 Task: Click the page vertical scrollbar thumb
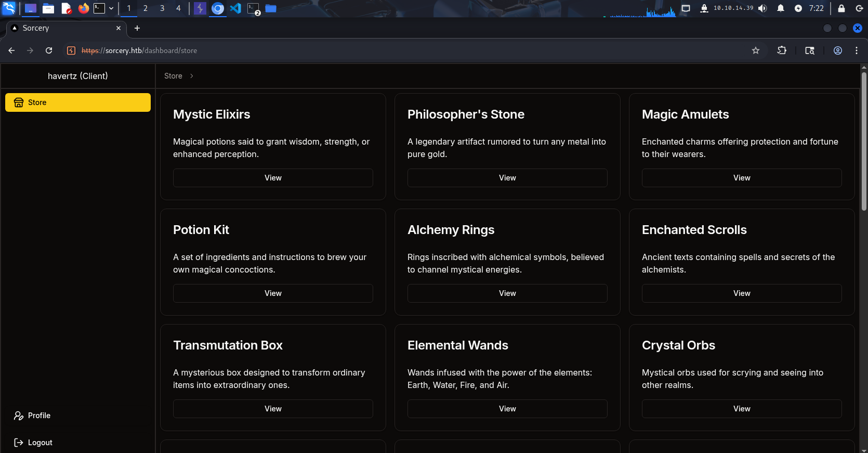coord(863,140)
